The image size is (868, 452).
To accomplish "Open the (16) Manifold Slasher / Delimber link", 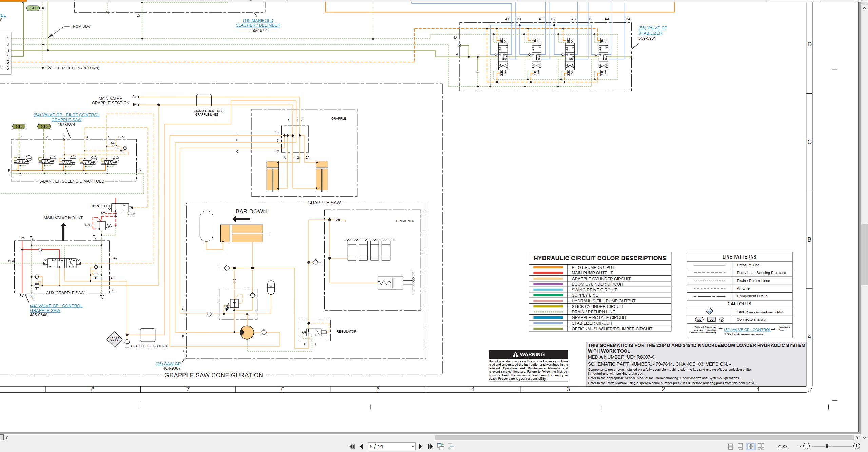I will click(258, 23).
